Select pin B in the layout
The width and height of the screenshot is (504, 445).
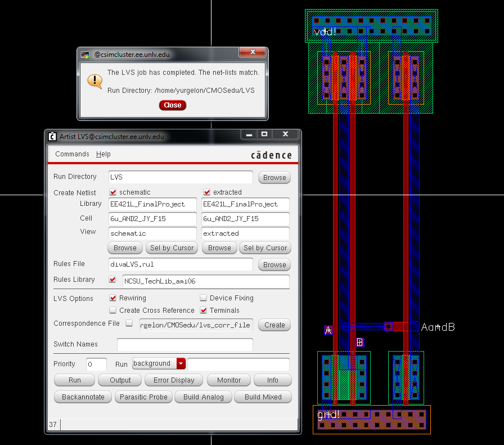coord(360,342)
